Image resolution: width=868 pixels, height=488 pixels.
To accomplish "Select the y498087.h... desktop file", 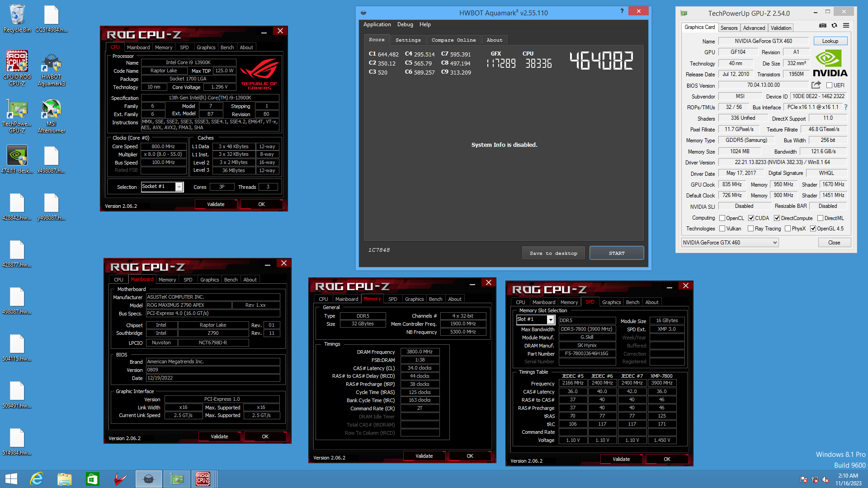I will click(x=51, y=207).
